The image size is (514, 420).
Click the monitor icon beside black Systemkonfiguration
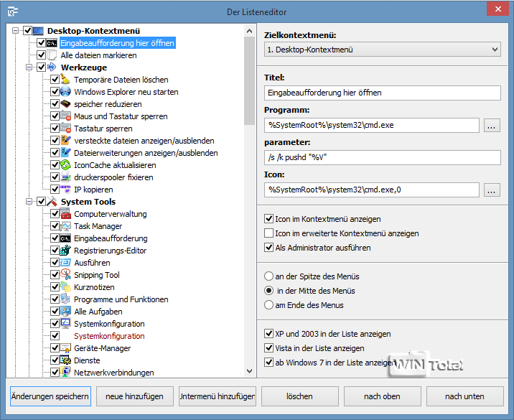coord(65,324)
